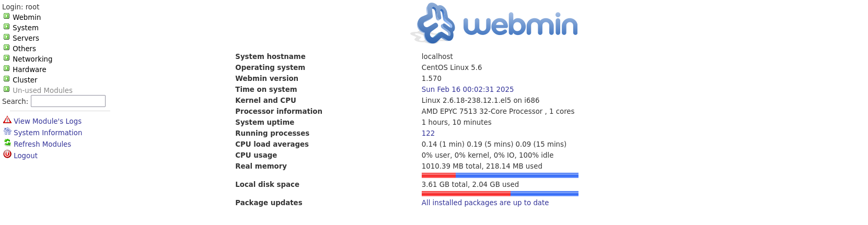Click the red Logout power icon

coord(7,155)
